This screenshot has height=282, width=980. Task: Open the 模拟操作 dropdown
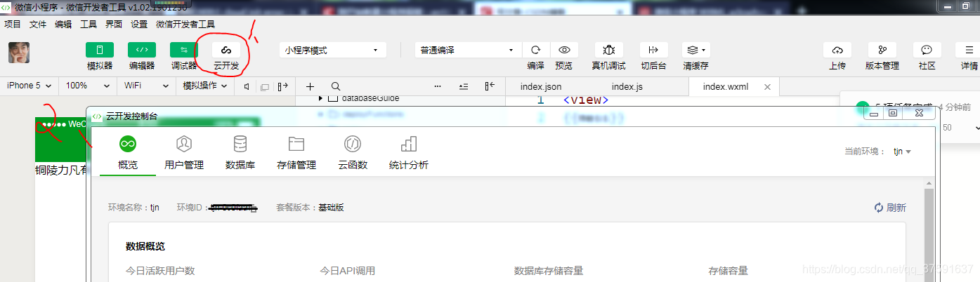point(204,86)
